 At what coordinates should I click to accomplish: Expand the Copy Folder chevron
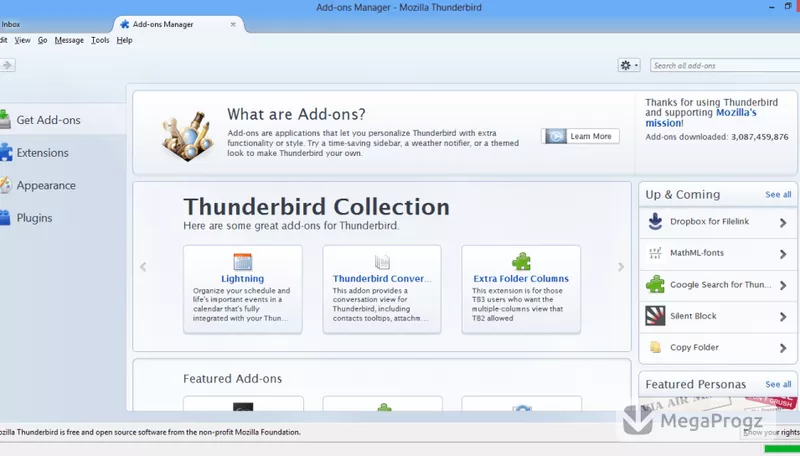783,348
